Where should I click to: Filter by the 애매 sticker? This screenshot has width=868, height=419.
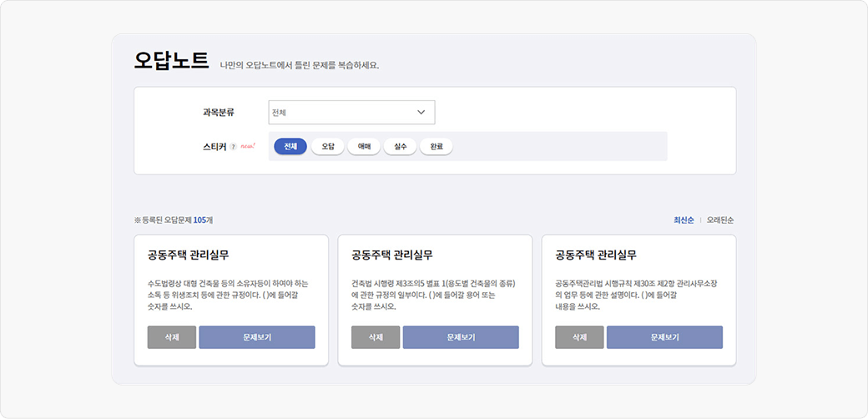coord(364,147)
